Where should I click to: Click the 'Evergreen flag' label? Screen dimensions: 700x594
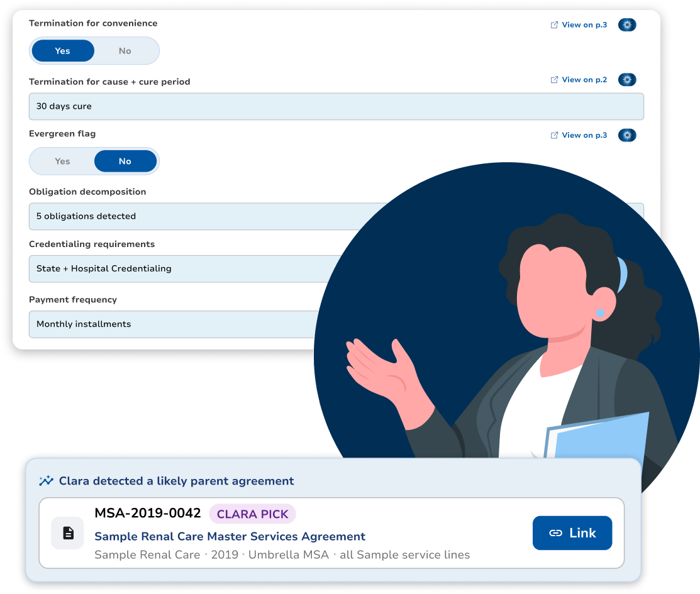(x=62, y=133)
